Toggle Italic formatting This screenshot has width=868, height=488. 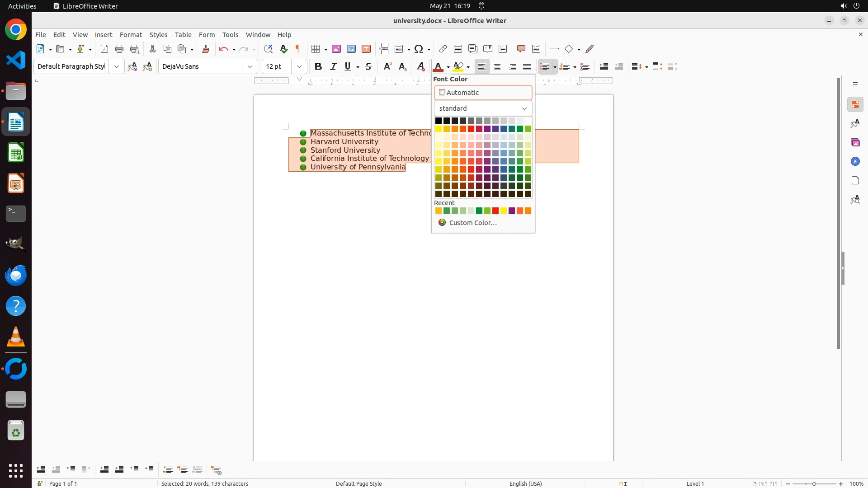tap(333, 67)
